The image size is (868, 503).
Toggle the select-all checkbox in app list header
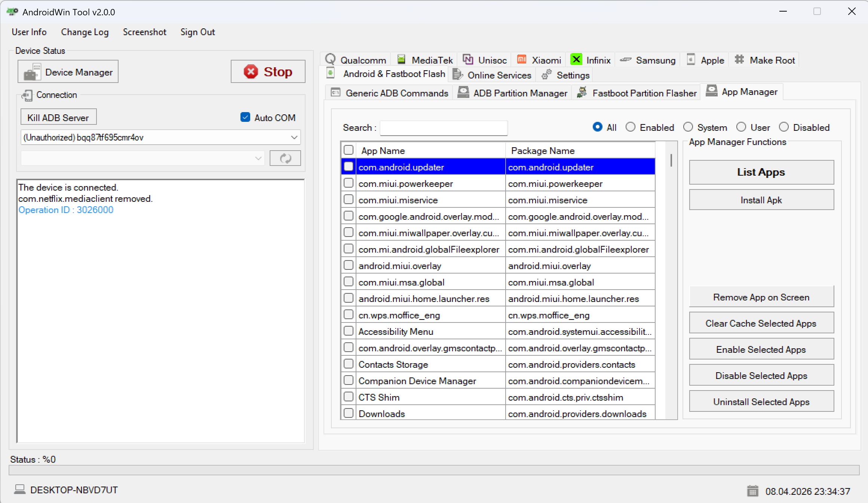348,150
